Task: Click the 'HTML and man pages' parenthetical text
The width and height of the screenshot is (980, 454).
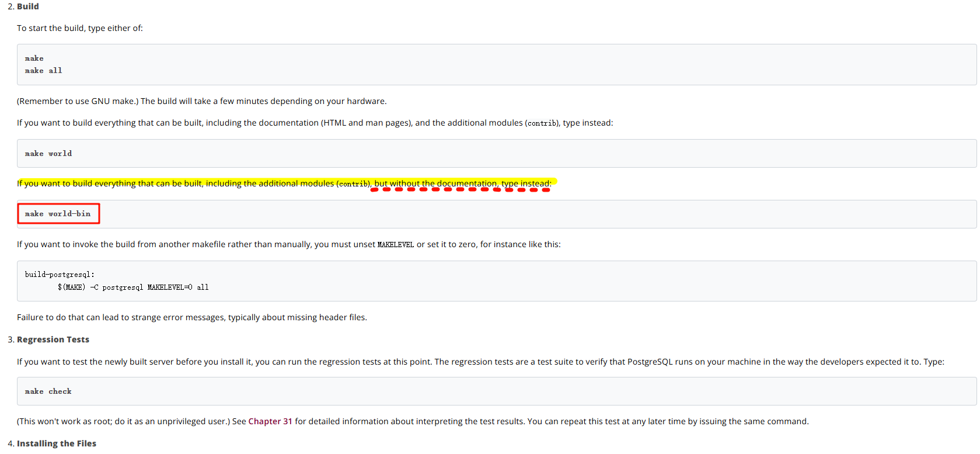Action: pyautogui.click(x=366, y=123)
